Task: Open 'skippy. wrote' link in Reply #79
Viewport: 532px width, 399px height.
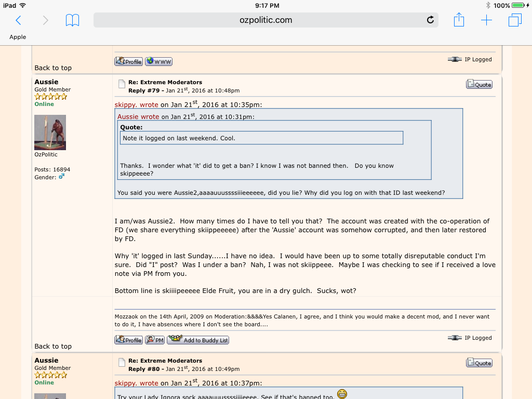Action: pos(136,104)
